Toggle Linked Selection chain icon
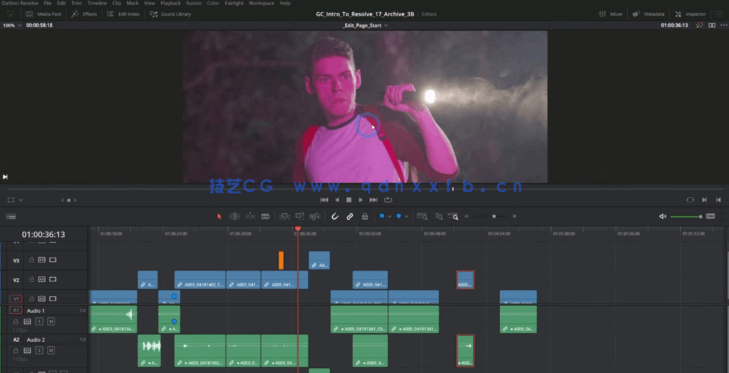The image size is (729, 373). pos(350,216)
